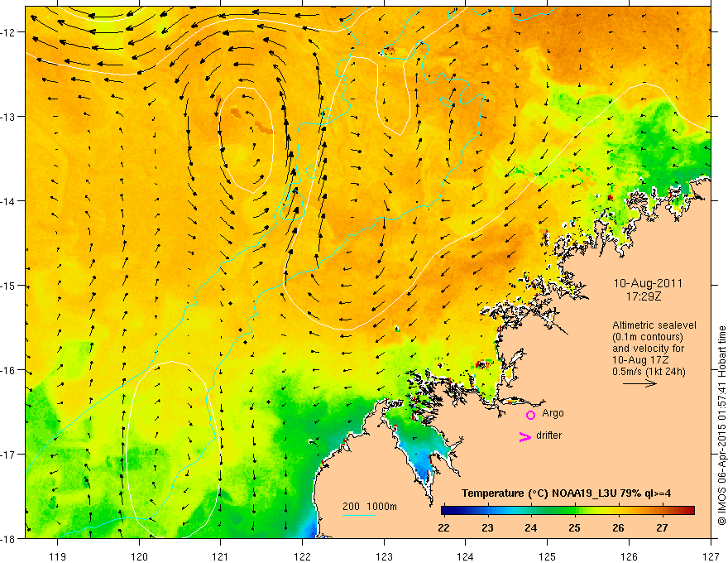Click the longitude axis label 127

(x=711, y=556)
